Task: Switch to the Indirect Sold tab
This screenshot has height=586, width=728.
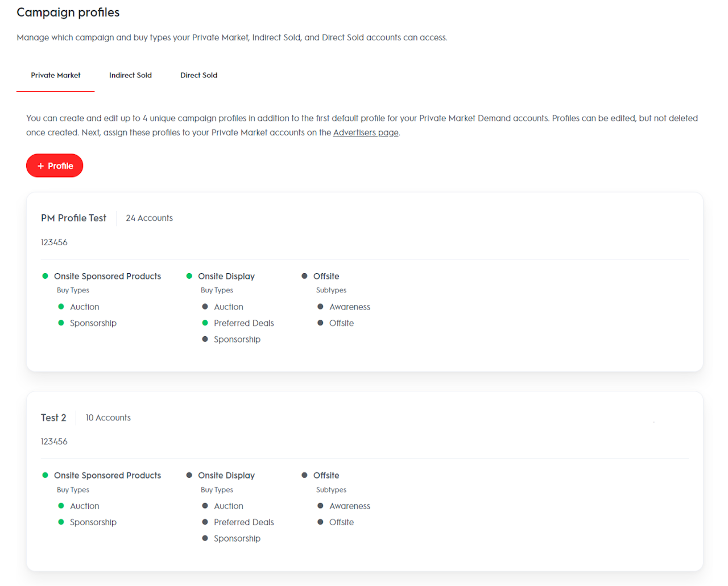Action: pos(130,75)
